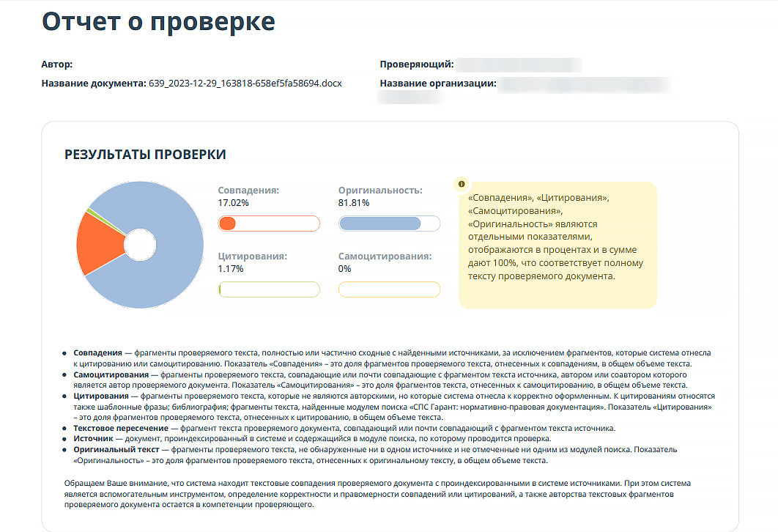This screenshot has width=778, height=532.
Task: Click the orange Совпадения progress bar
Action: [x=269, y=223]
